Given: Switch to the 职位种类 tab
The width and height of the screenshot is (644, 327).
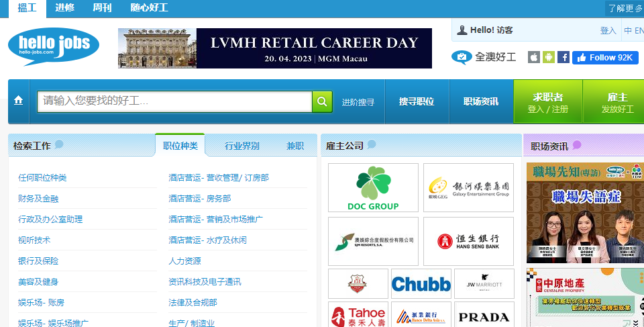Looking at the screenshot, I should (180, 146).
